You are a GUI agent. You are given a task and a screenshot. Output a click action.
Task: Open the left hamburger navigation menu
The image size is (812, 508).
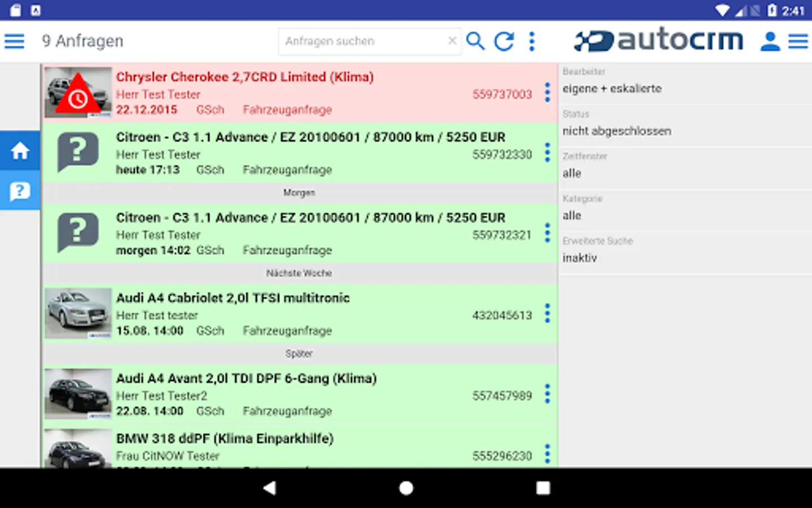point(14,41)
